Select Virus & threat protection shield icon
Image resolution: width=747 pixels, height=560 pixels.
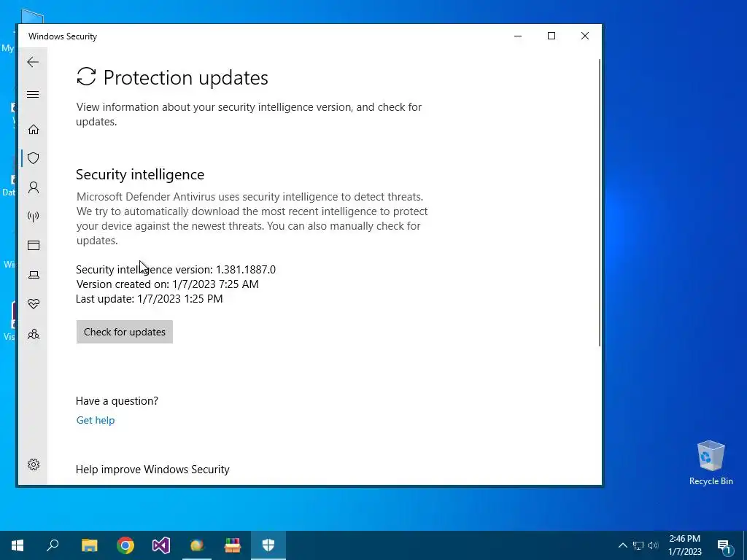coord(34,158)
